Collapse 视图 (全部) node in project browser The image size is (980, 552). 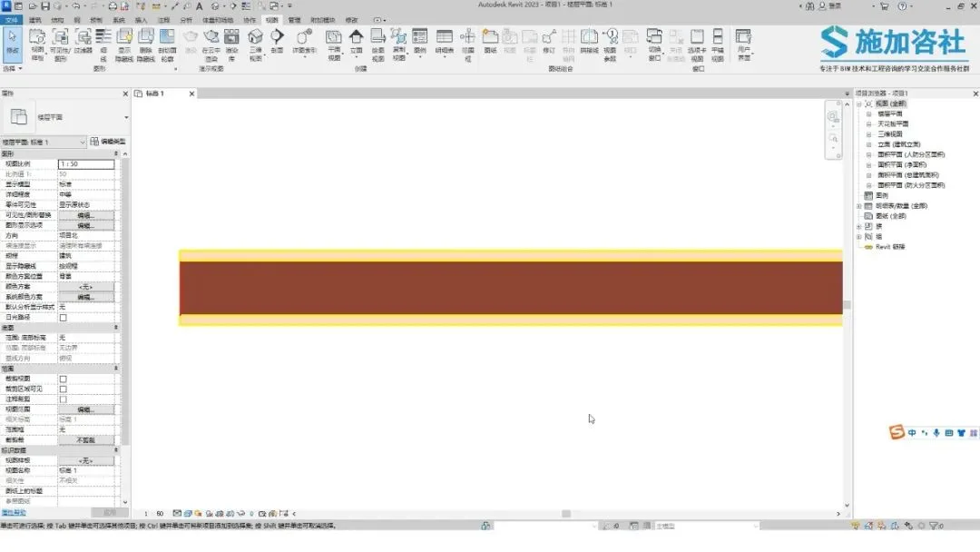859,103
